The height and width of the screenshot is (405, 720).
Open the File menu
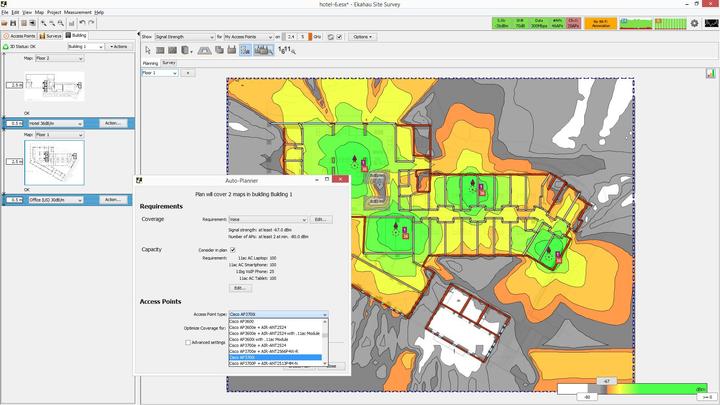point(5,12)
